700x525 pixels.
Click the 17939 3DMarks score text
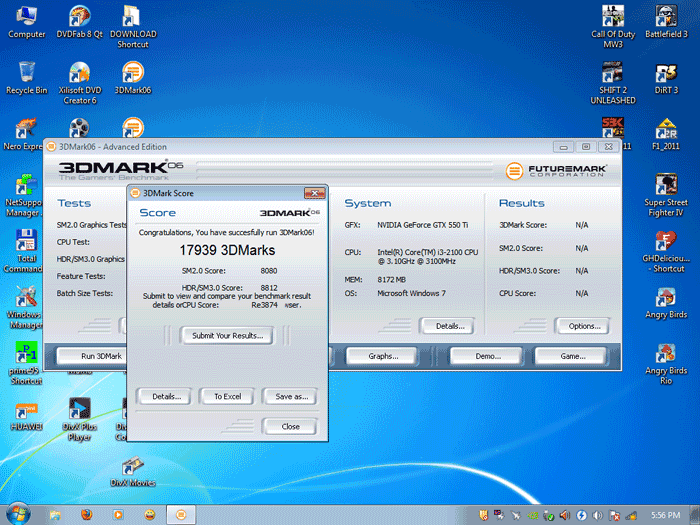[x=227, y=250]
